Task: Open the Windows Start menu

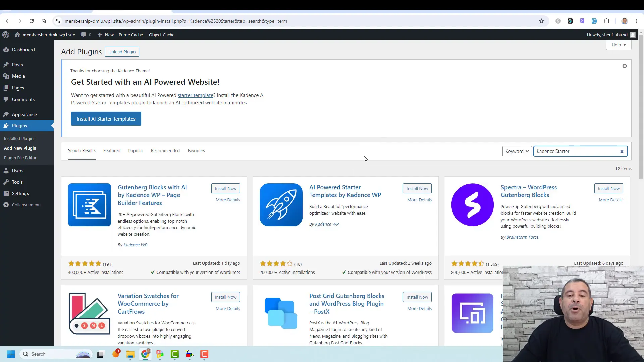Action: point(11,354)
